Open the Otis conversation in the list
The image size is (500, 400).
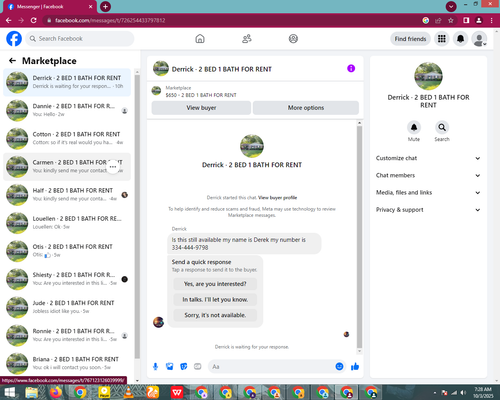pos(67,251)
